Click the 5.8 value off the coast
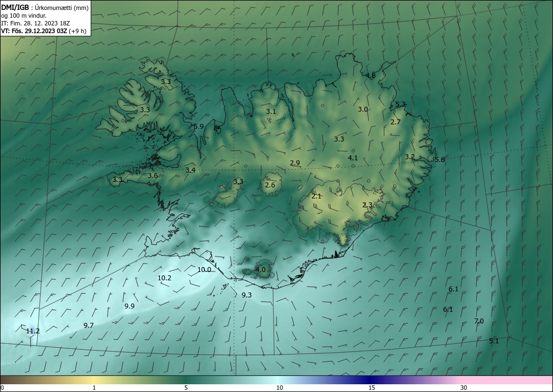The image size is (553, 392). tap(440, 160)
